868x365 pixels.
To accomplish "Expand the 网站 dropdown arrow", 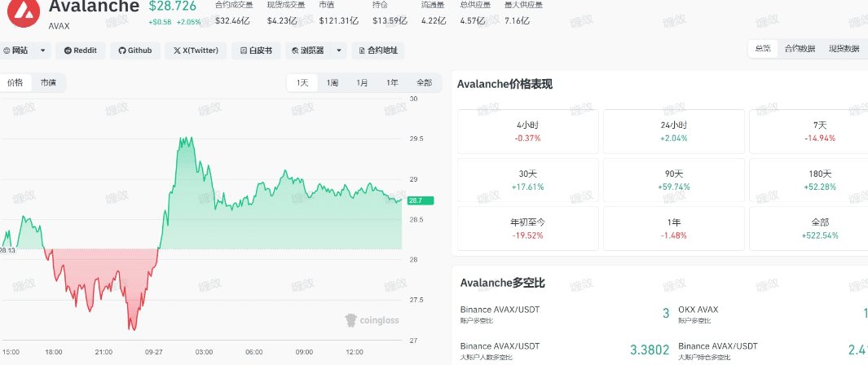I will tap(42, 51).
